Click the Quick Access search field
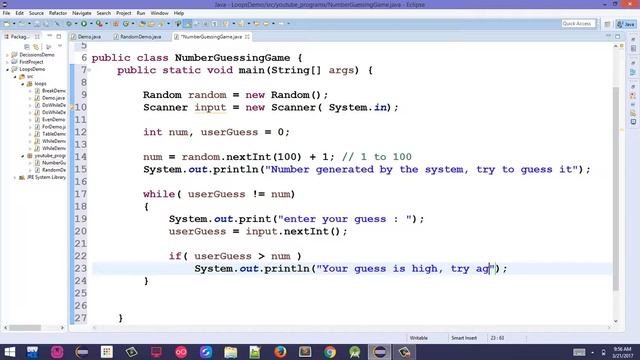 [578, 24]
